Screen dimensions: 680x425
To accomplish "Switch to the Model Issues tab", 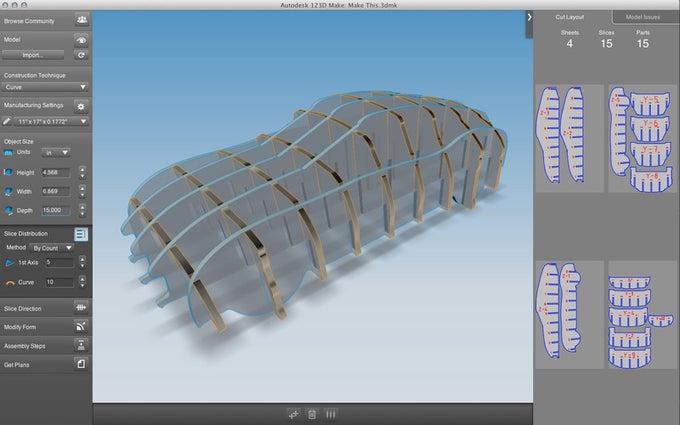I will (643, 17).
